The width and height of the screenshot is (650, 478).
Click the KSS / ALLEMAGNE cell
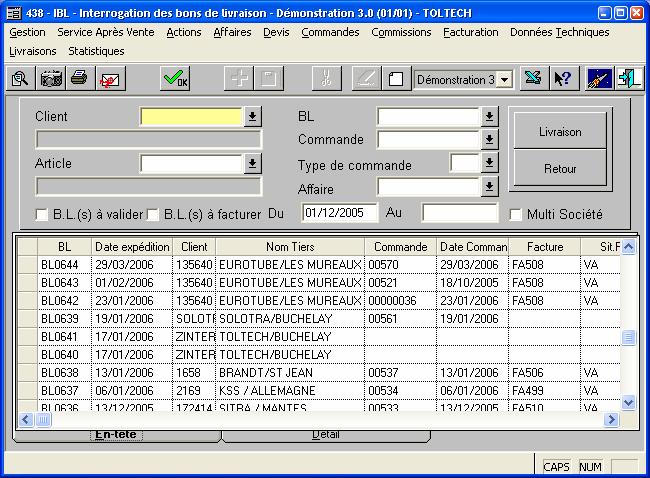coord(290,391)
